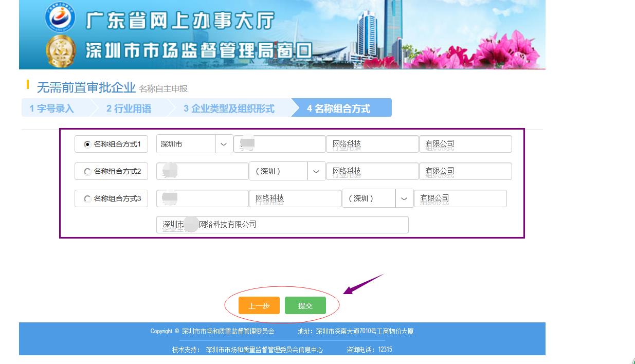Viewport: 635px width, 364px height.
Task: Switch to step 2 行业用语 tab
Action: (x=129, y=108)
